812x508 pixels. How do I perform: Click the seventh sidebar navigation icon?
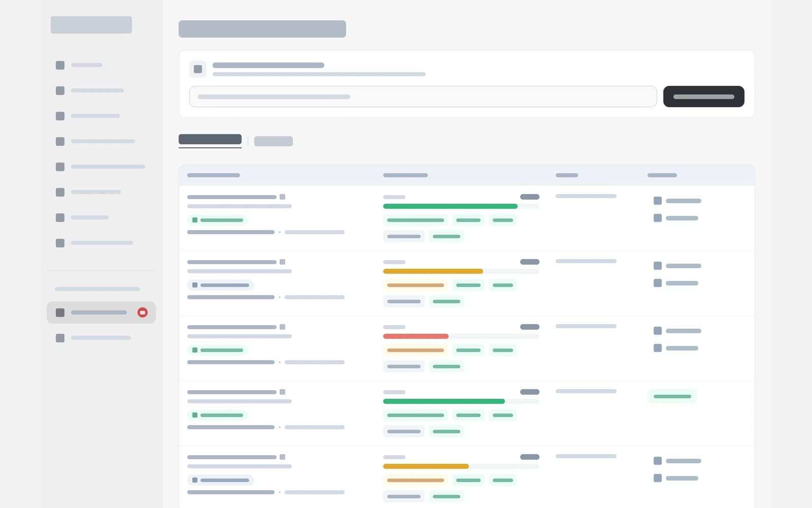click(x=60, y=217)
